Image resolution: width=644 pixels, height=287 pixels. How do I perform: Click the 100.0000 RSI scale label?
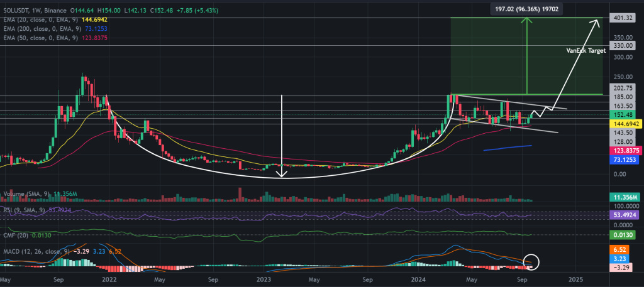(x=627, y=206)
